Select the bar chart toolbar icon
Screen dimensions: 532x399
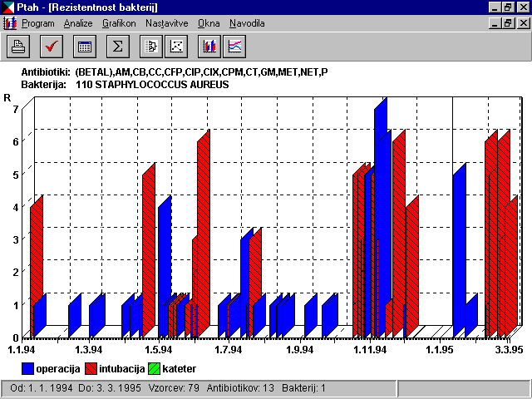[209, 47]
